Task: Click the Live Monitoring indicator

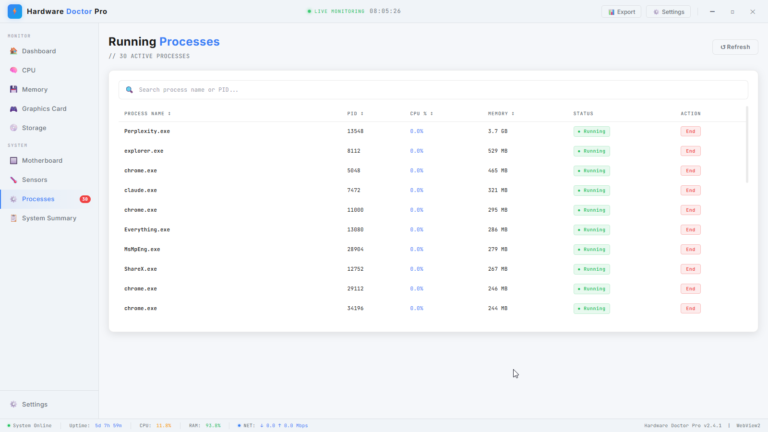Action: [336, 11]
